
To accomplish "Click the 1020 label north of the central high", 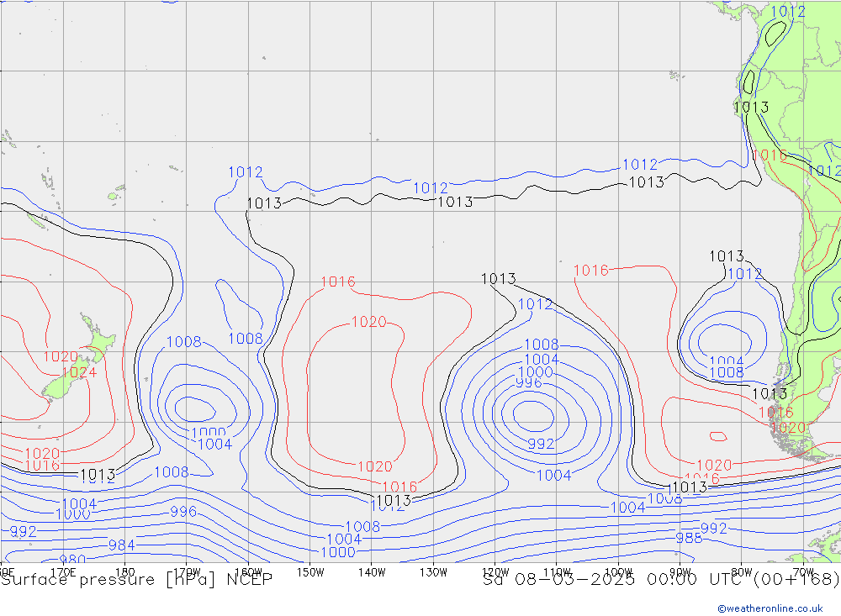I will pyautogui.click(x=368, y=322).
